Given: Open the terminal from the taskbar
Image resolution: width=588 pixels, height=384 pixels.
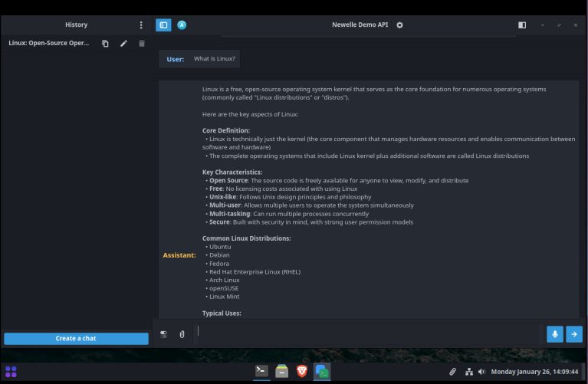Looking at the screenshot, I should 262,371.
